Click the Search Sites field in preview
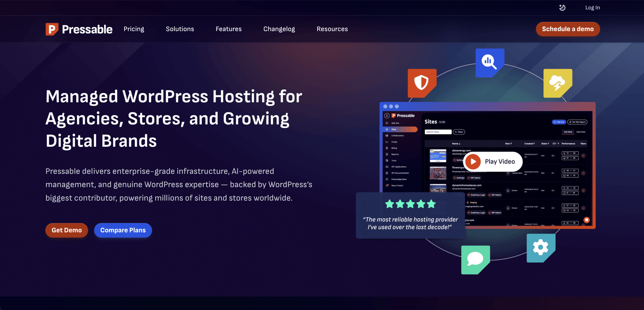Viewport: 644px width, 310px height. point(438,132)
